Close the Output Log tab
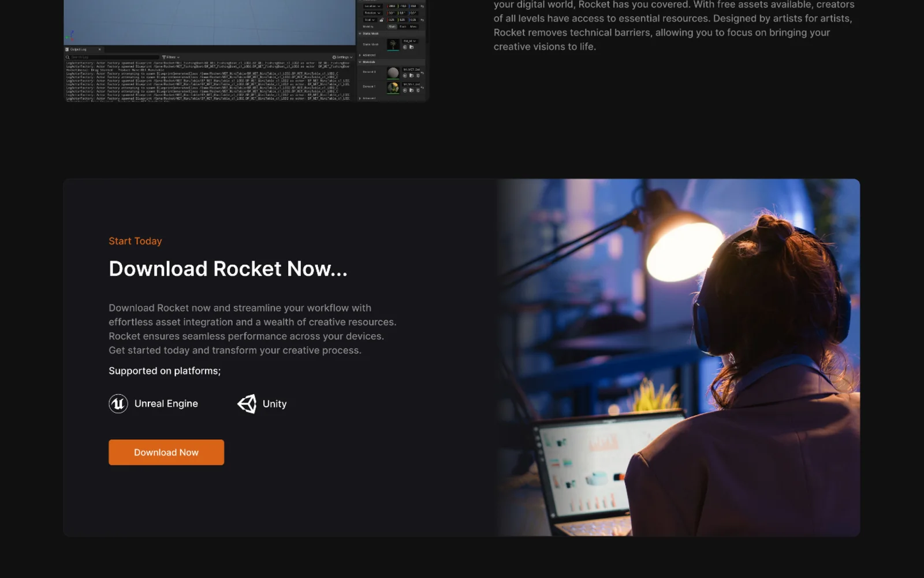 (x=99, y=49)
